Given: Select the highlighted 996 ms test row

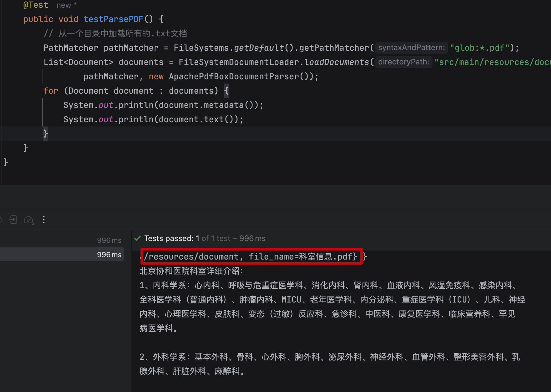Looking at the screenshot, I should [x=62, y=254].
